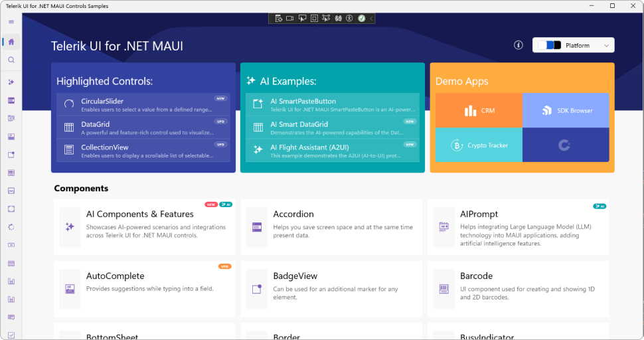Click the sparkle icon beside AI Flight Assistant
This screenshot has width=644, height=340.
click(x=258, y=150)
